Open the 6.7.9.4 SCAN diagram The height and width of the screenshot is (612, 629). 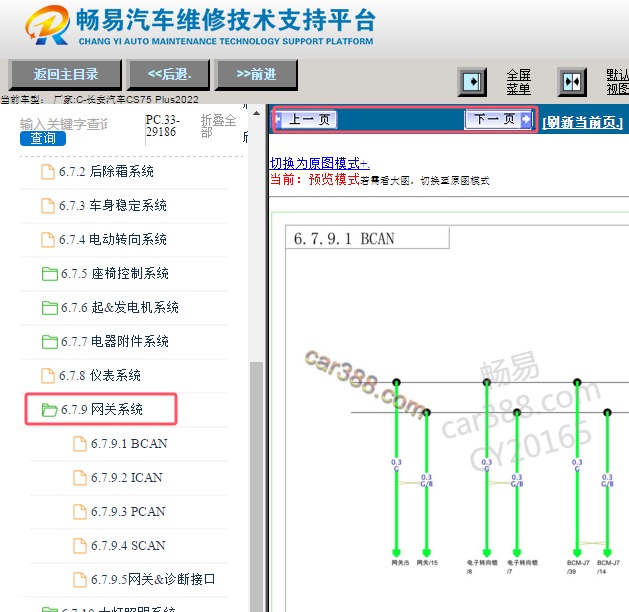tap(129, 546)
